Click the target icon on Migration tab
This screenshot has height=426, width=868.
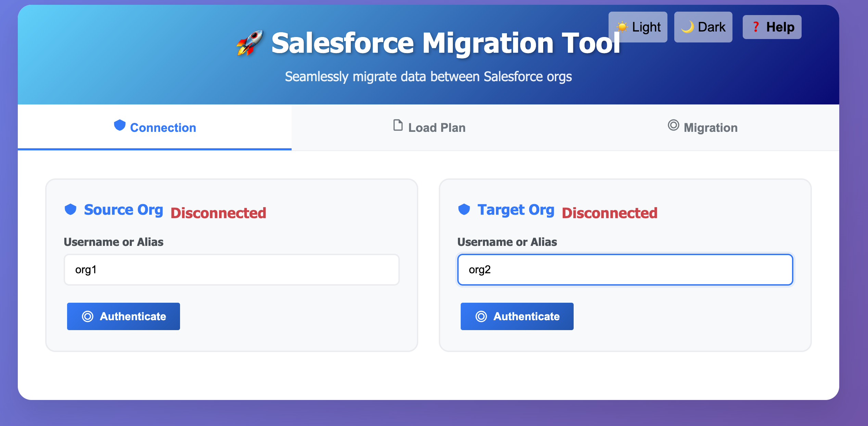pos(673,125)
